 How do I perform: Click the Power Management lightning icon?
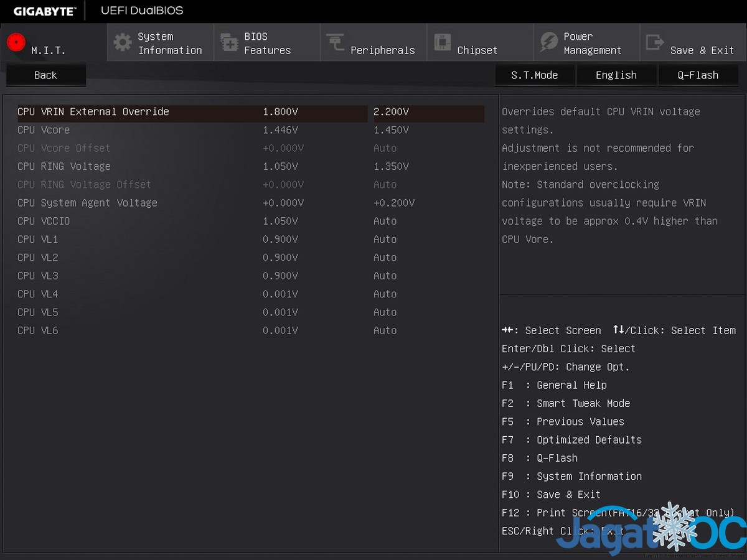tap(549, 42)
